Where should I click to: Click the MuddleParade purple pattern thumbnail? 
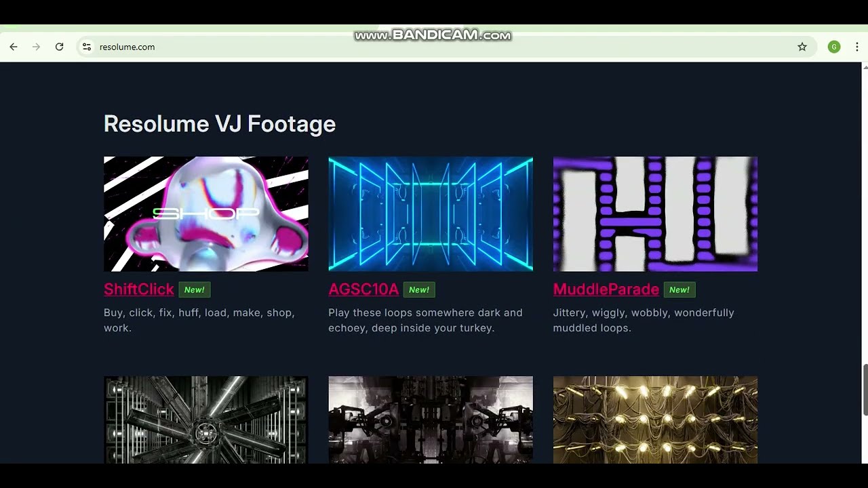655,214
